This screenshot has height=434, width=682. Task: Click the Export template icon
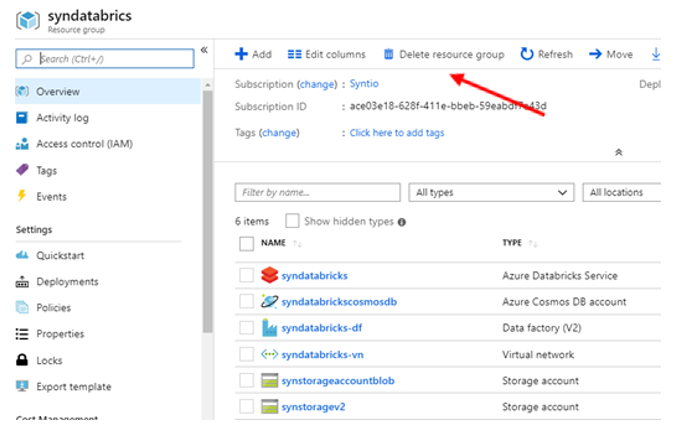(22, 386)
